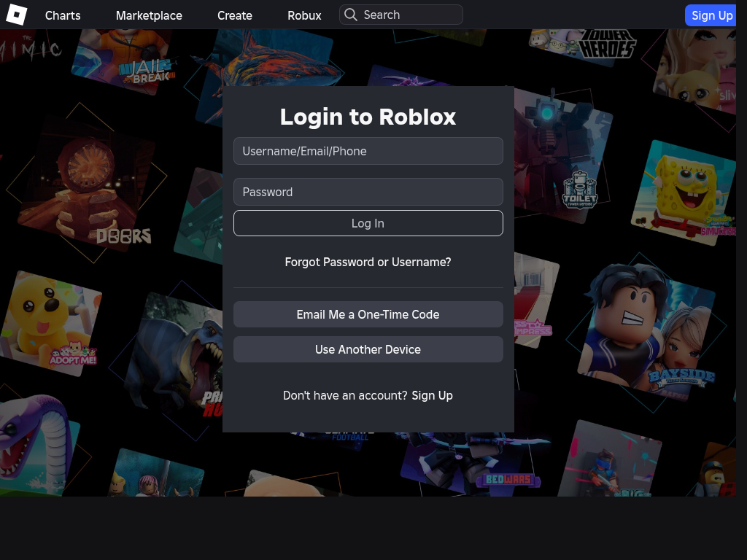Open the Bayside game thumbnail
Screen dimensions: 747x560
(x=649, y=328)
